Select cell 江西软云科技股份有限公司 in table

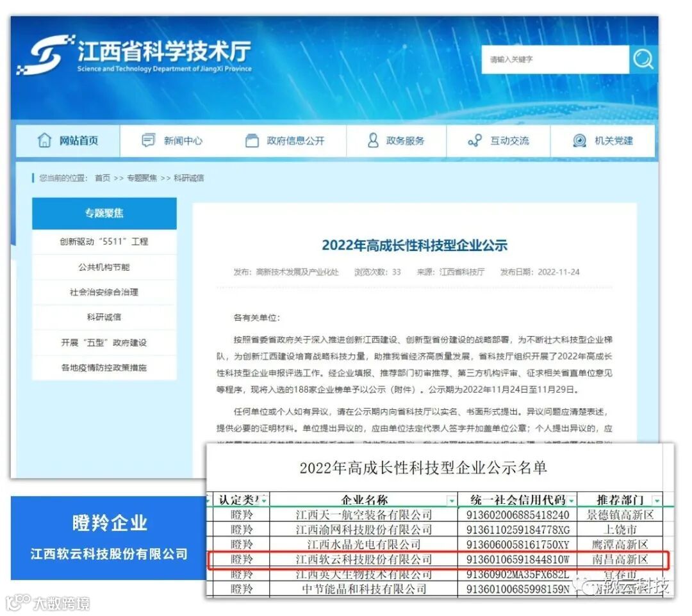[x=364, y=559]
